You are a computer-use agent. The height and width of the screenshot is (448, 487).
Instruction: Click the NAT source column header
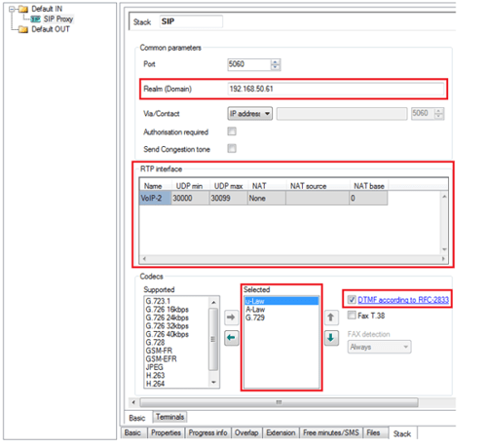coord(318,186)
